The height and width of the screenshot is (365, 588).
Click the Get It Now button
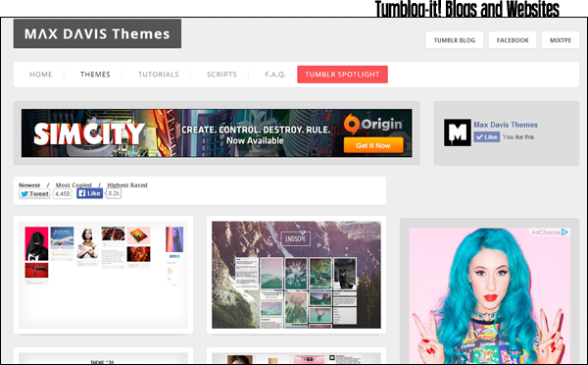[x=373, y=145]
